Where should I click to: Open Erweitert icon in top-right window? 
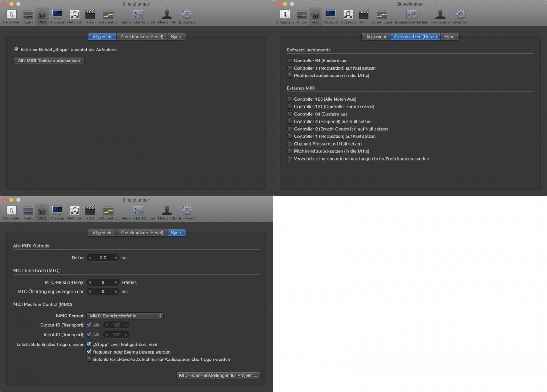click(460, 16)
